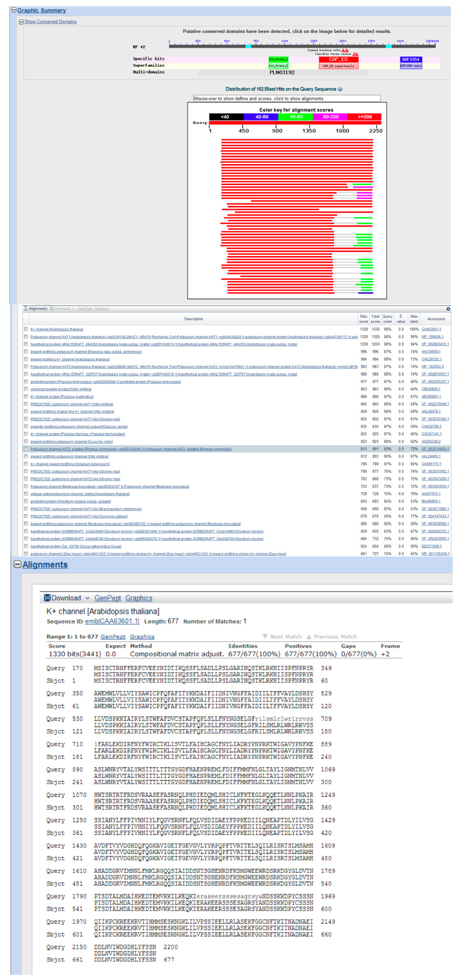Screen dimensions: 458x980
Task: Check the Potassium channel KAT1 Arabidopsis row
Action: pyautogui.click(x=26, y=337)
